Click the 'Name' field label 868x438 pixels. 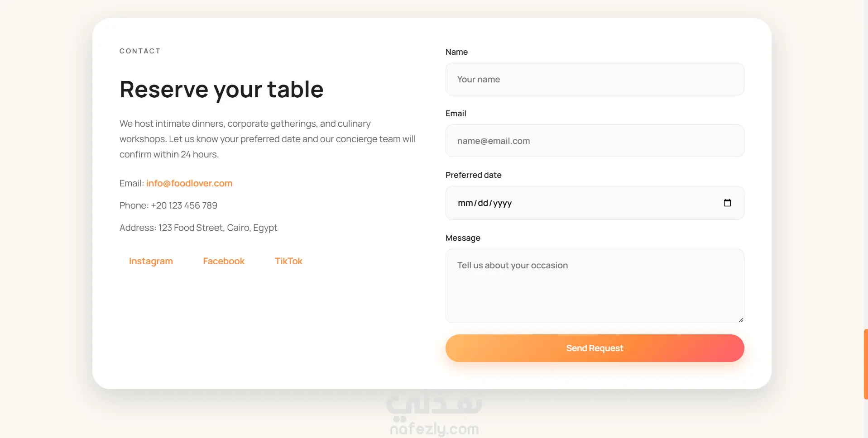click(x=456, y=52)
